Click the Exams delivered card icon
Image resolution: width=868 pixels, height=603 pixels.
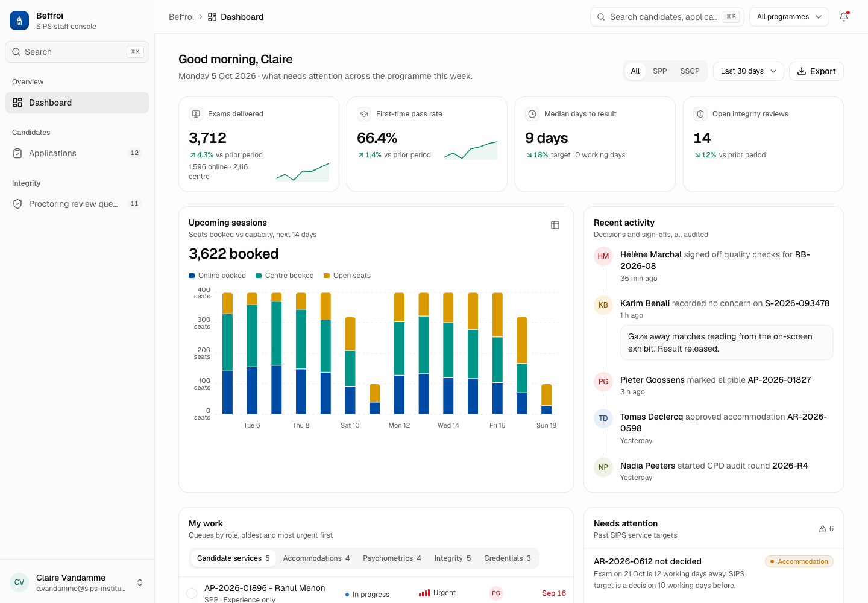click(x=196, y=114)
